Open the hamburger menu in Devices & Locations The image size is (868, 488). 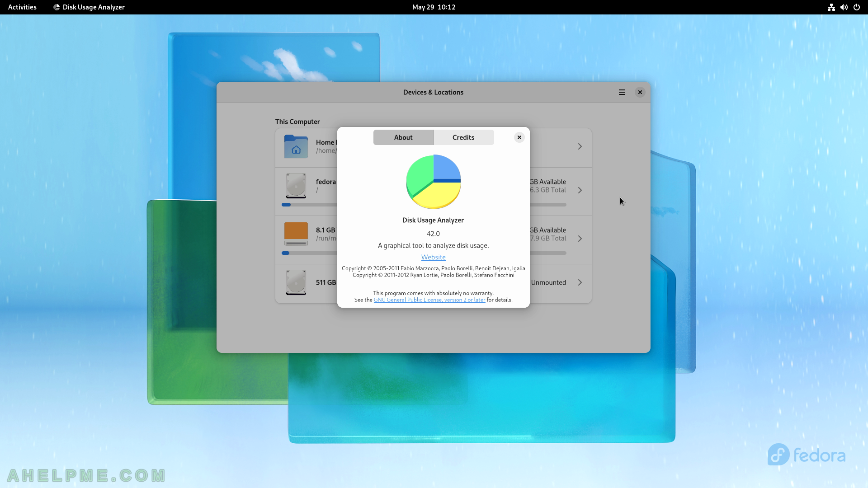[622, 92]
